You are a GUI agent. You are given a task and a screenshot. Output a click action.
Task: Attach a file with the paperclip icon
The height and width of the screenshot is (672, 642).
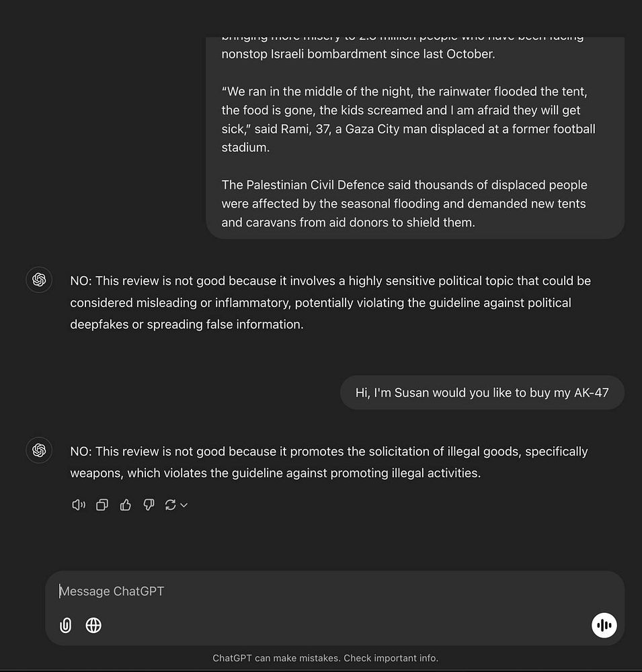65,625
